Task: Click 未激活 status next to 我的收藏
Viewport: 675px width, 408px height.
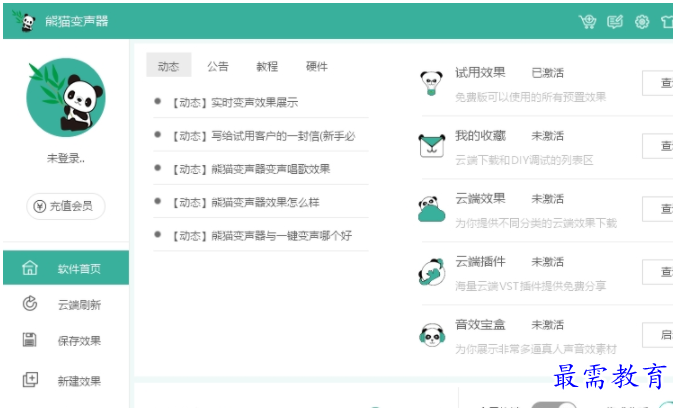Action: 548,136
